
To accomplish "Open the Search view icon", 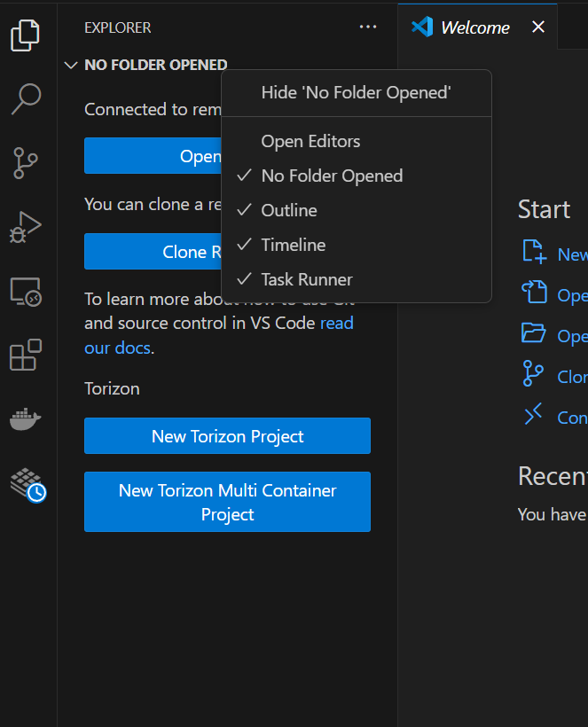I will coord(26,98).
